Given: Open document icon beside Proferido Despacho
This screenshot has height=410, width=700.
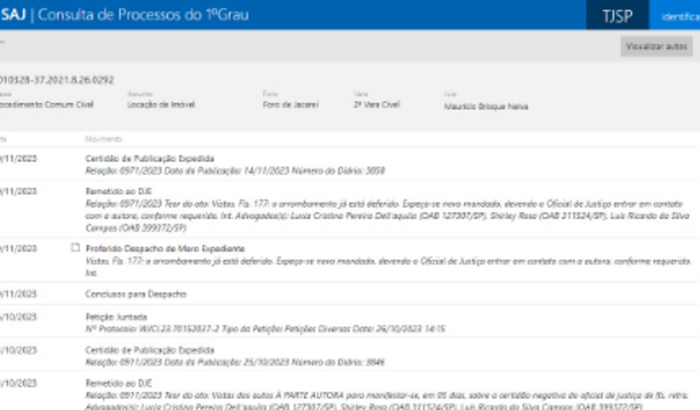Looking at the screenshot, I should pos(75,246).
